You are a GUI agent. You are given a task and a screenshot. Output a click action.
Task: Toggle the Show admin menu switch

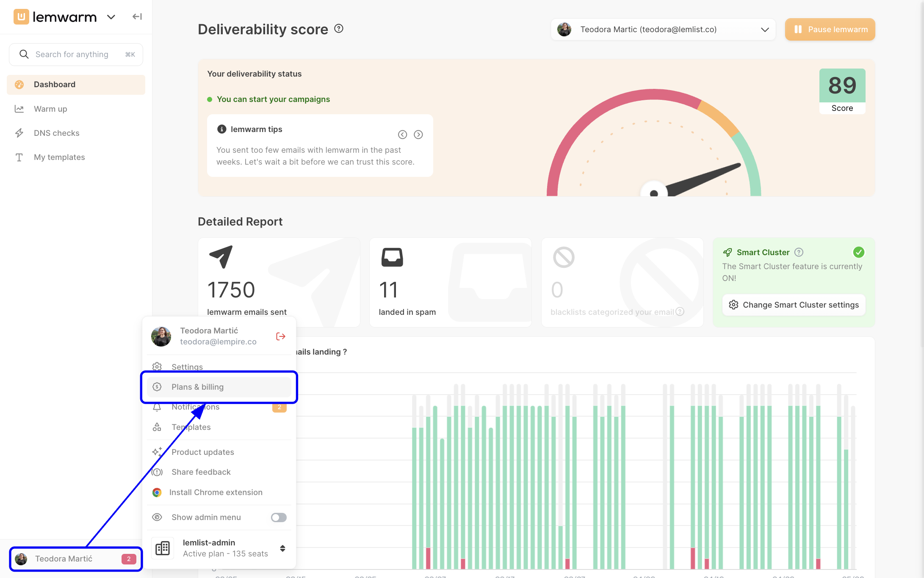(x=279, y=517)
